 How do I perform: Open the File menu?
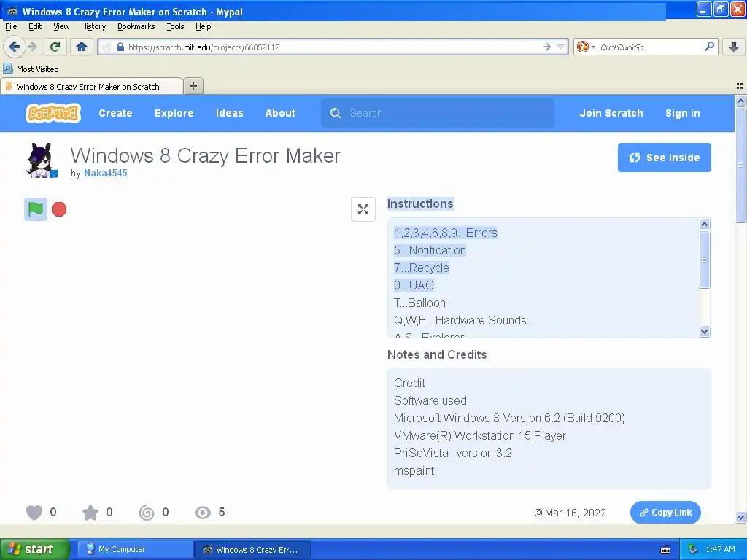pos(11,27)
